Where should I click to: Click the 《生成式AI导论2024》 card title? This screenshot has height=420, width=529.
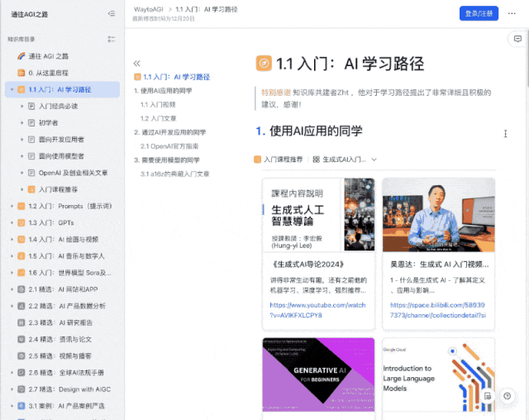tap(307, 264)
